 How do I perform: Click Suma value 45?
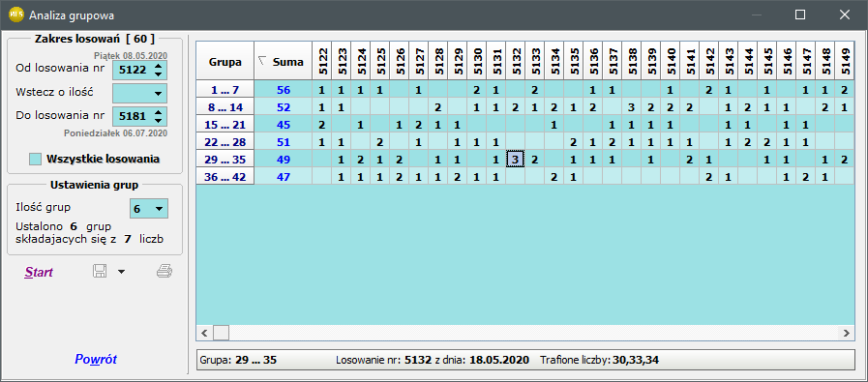click(x=283, y=125)
